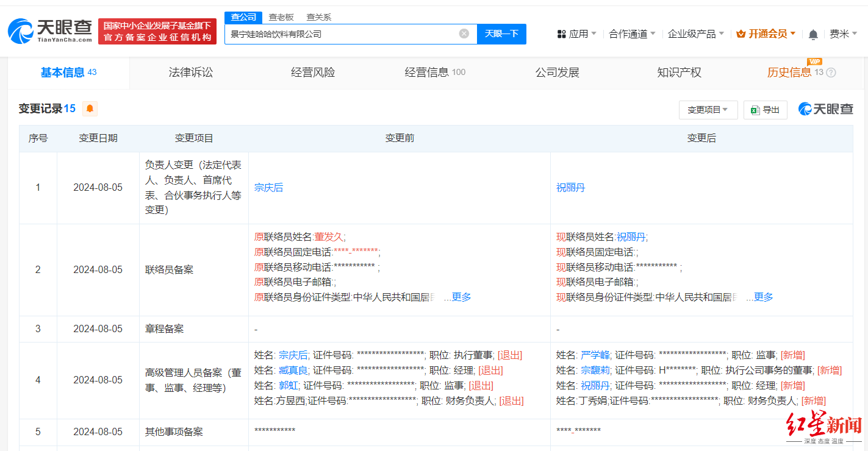Screen dimensions: 868x451
Task: Select the 法律诉讼 tab
Action: 191,73
